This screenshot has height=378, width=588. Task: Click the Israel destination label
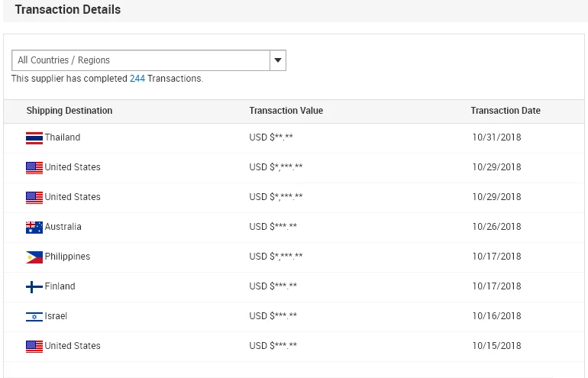pyautogui.click(x=56, y=316)
